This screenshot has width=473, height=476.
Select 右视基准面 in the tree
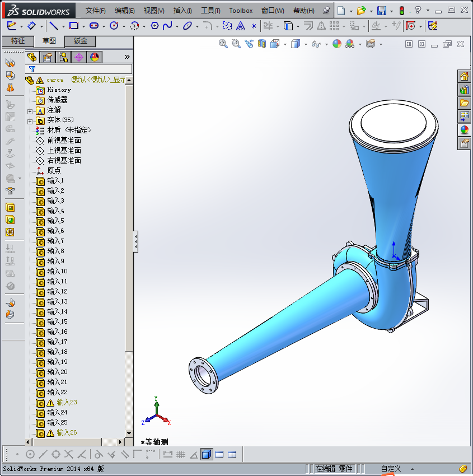[x=64, y=160]
